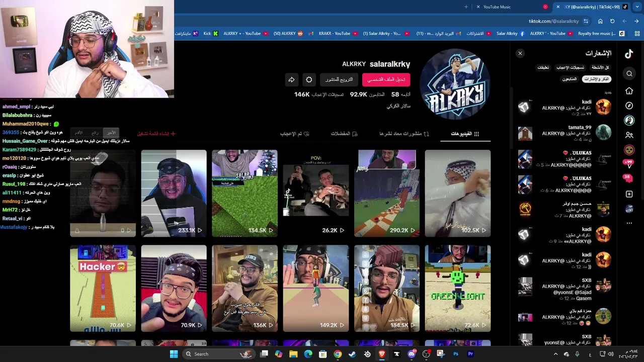Open Steam from the taskbar
Screen dimensions: 644x362
[352, 354]
